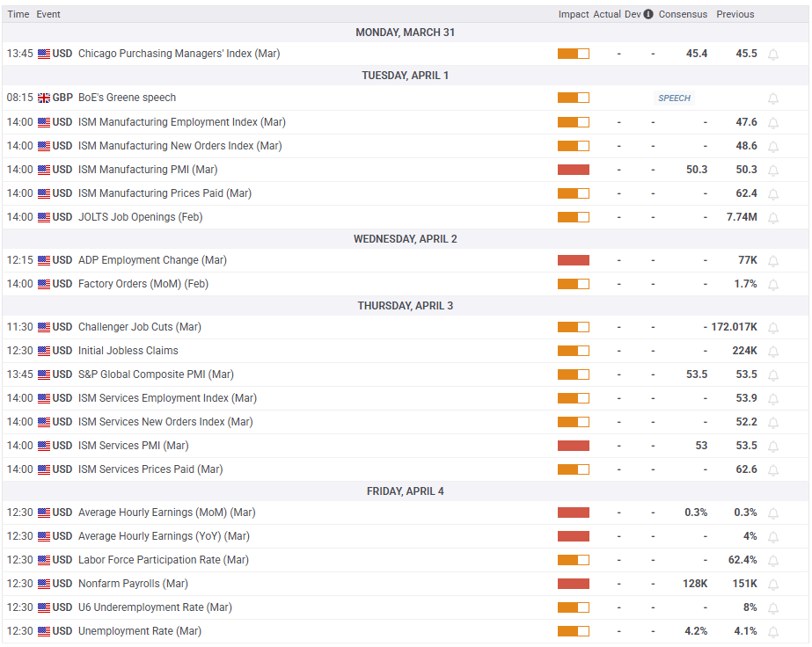Click the Event column header

pos(48,14)
